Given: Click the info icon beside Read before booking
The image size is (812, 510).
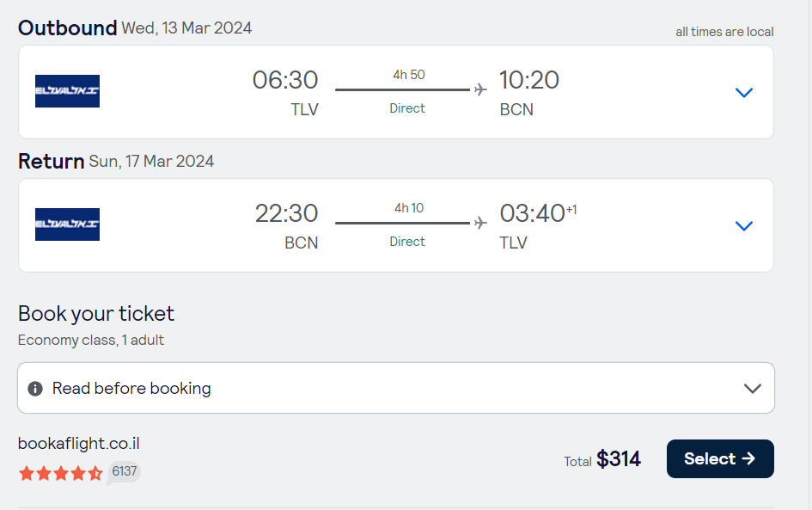Looking at the screenshot, I should point(35,388).
